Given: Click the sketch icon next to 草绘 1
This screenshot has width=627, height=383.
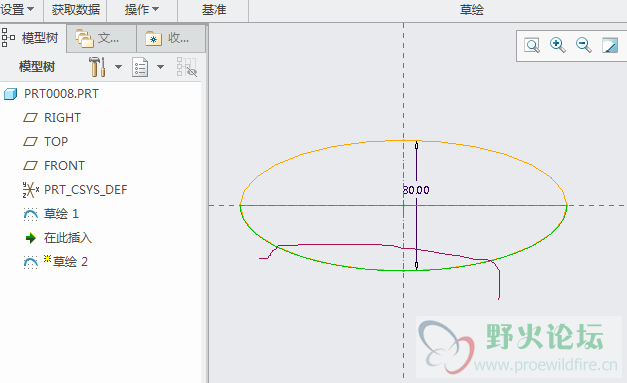Looking at the screenshot, I should pos(31,215).
